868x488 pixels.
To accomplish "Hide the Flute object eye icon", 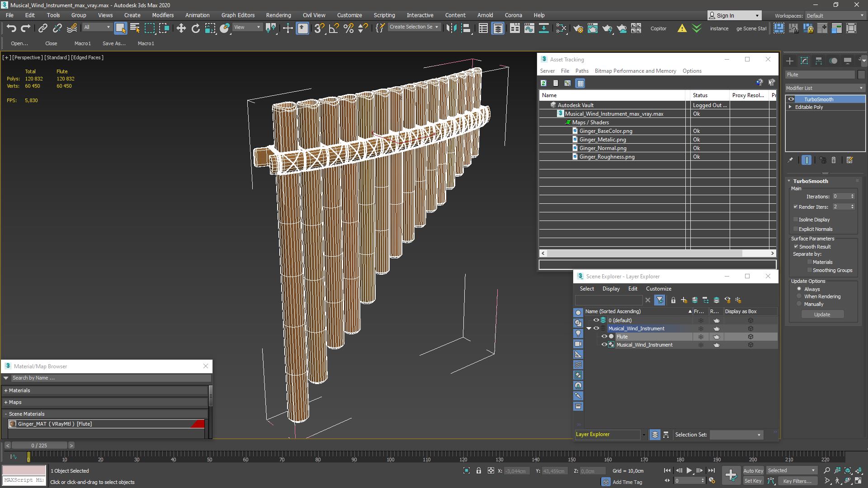I will click(604, 337).
